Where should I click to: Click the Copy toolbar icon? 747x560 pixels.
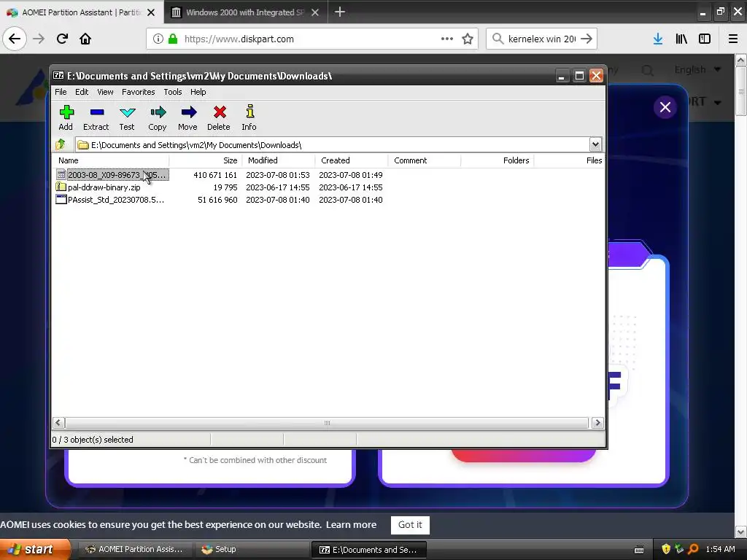pos(158,117)
